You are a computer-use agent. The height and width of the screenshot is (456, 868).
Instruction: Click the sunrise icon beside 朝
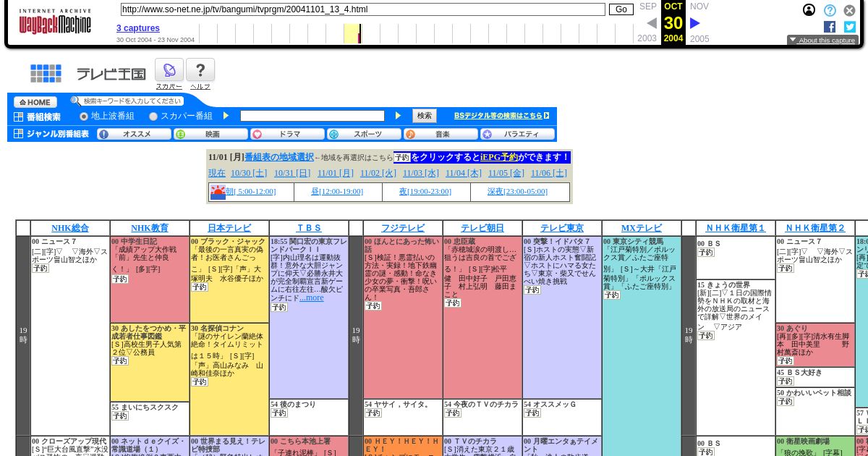coord(218,192)
